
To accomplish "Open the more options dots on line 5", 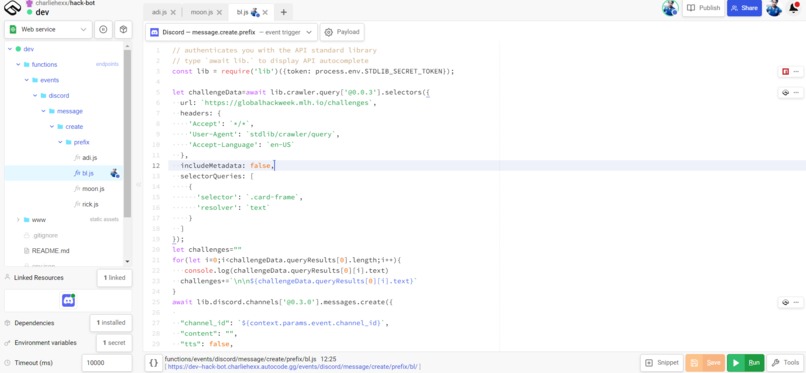I will 796,92.
